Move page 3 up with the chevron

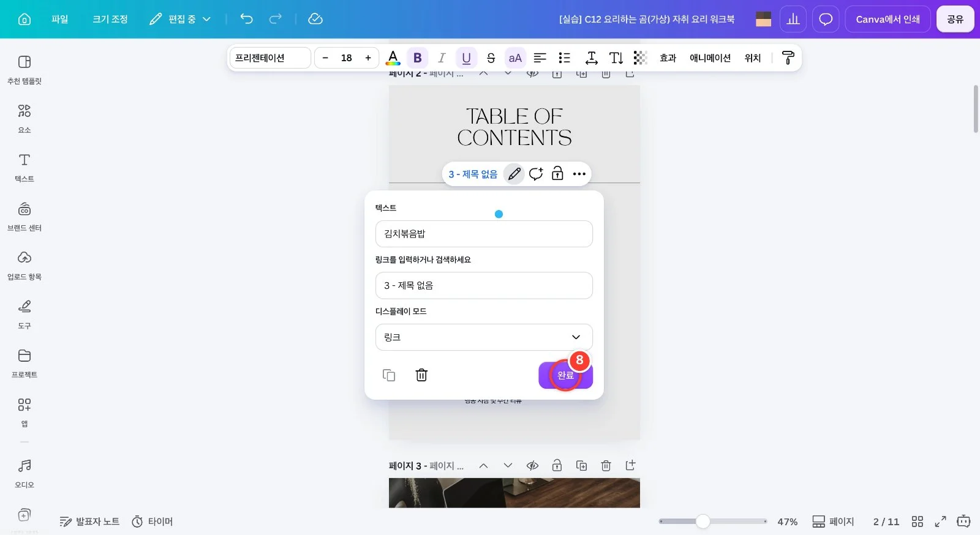click(483, 466)
